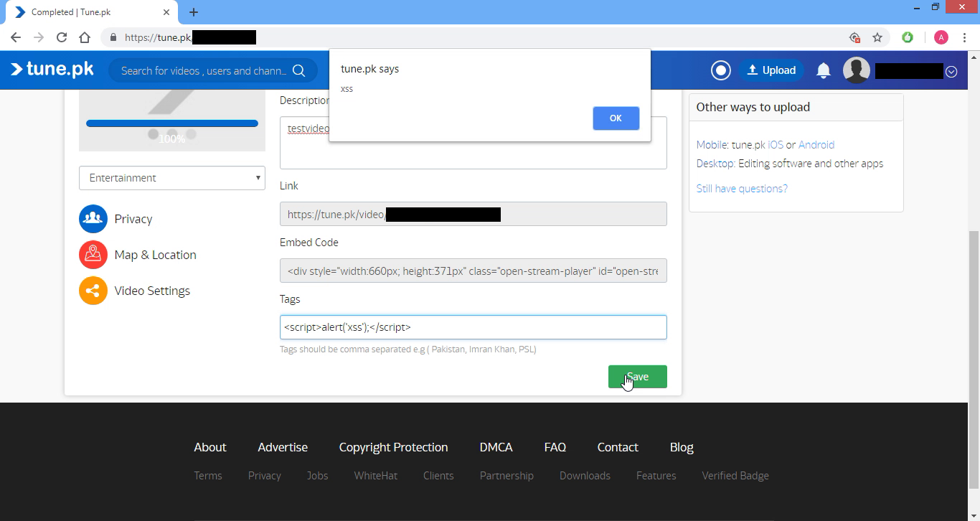The image size is (980, 521).
Task: Open the WhiteHat footer link
Action: 376,476
